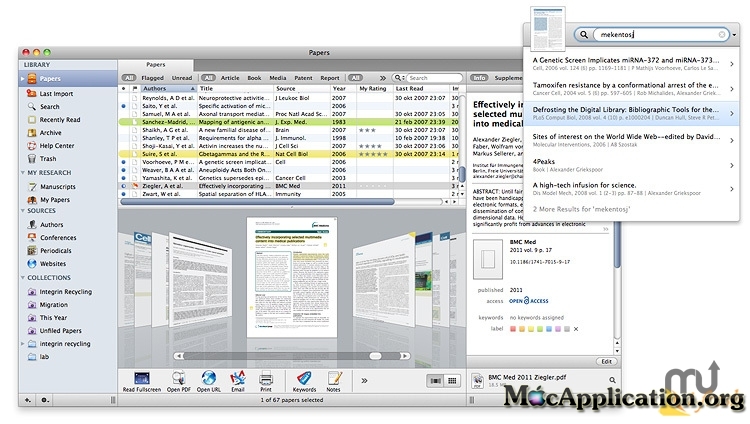Select the Search sidebar item

(49, 107)
